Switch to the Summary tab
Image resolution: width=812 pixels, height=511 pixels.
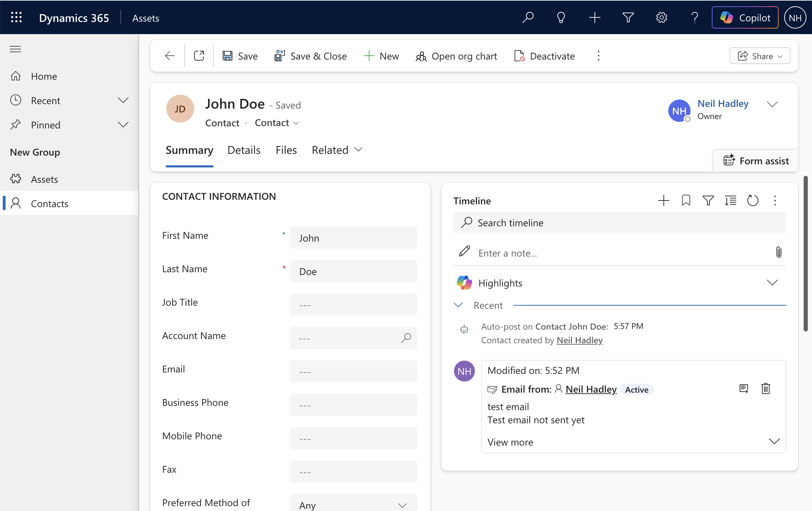(189, 150)
